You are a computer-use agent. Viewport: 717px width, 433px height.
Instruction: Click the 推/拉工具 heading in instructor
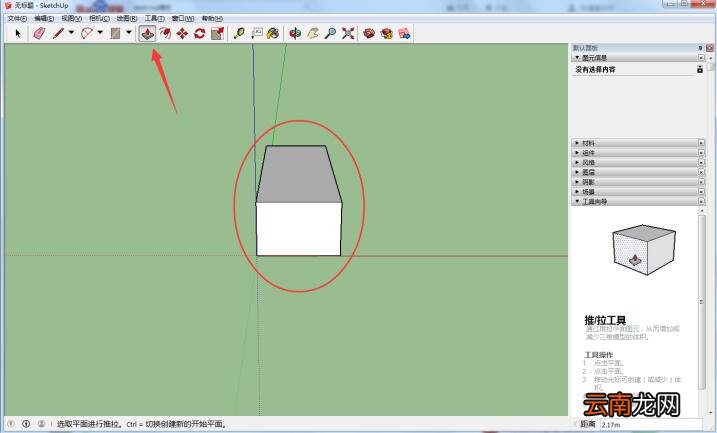coord(605,320)
